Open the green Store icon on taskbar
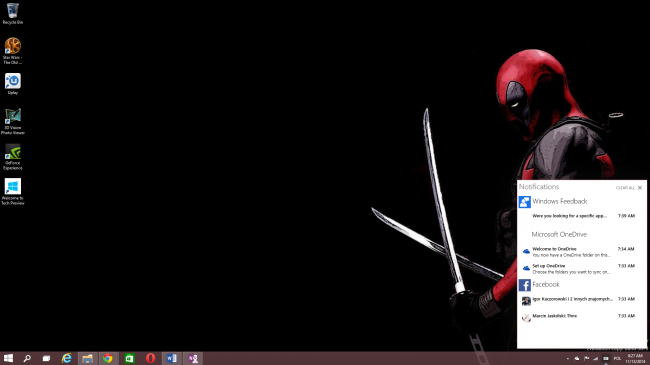Image resolution: width=650 pixels, height=365 pixels. 129,358
